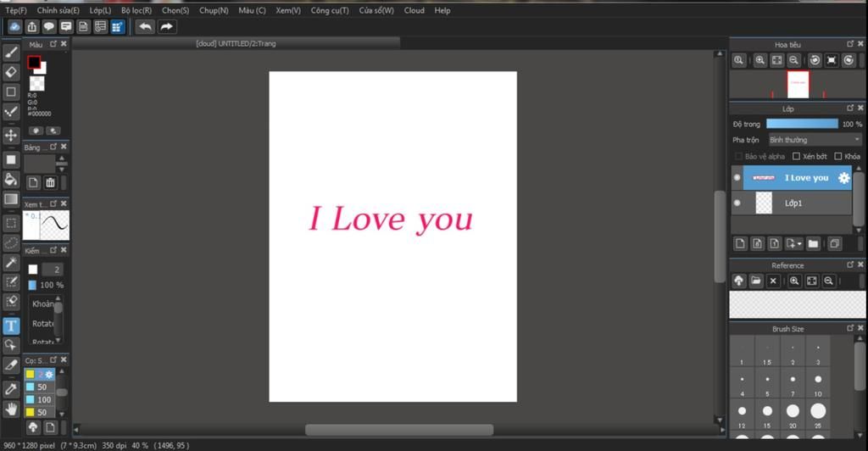This screenshot has height=451, width=868.
Task: Select the 100 brush entry in brush list
Action: (40, 399)
